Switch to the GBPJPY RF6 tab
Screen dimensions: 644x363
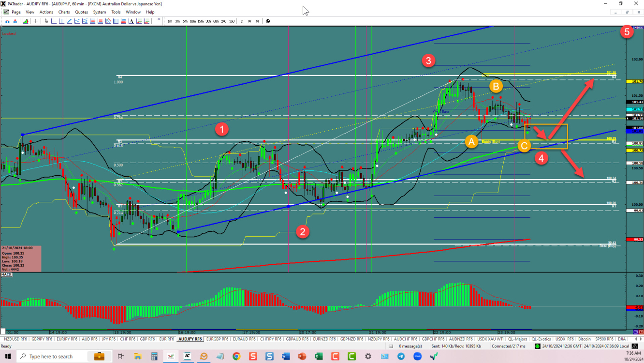(x=41, y=339)
